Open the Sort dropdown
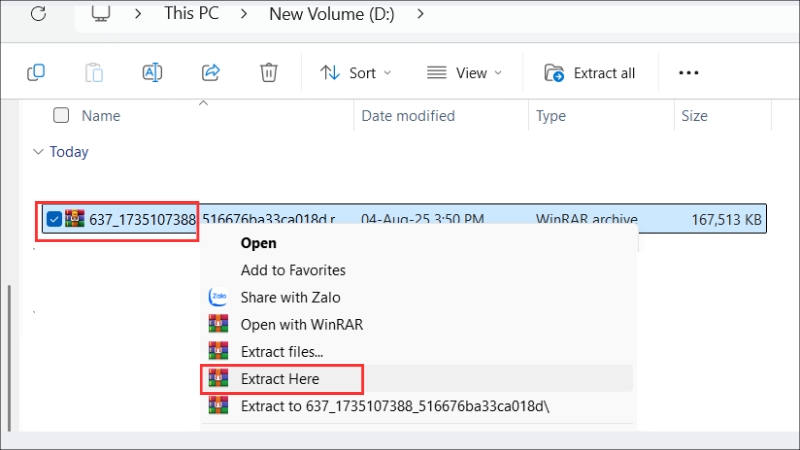Viewport: 800px width, 450px height. click(x=355, y=73)
